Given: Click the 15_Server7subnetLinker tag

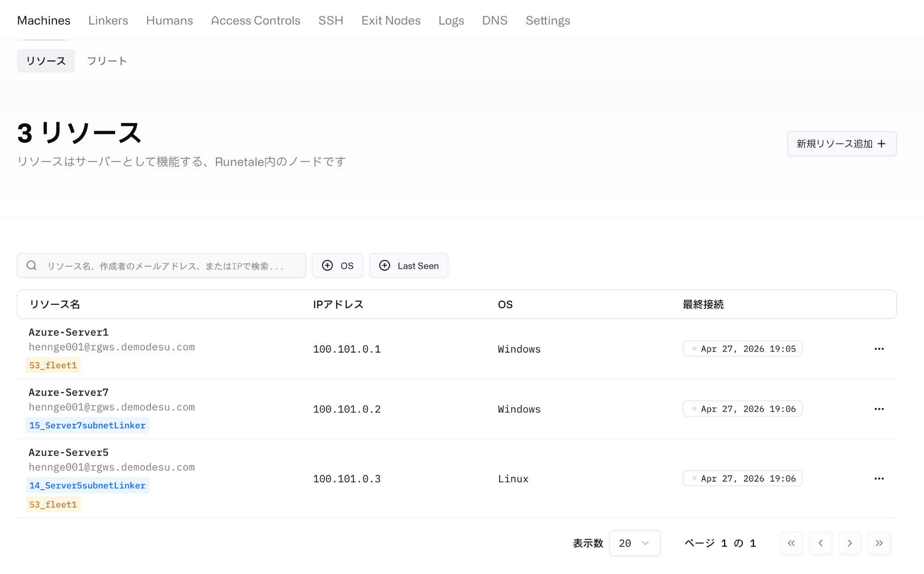Looking at the screenshot, I should [x=88, y=425].
